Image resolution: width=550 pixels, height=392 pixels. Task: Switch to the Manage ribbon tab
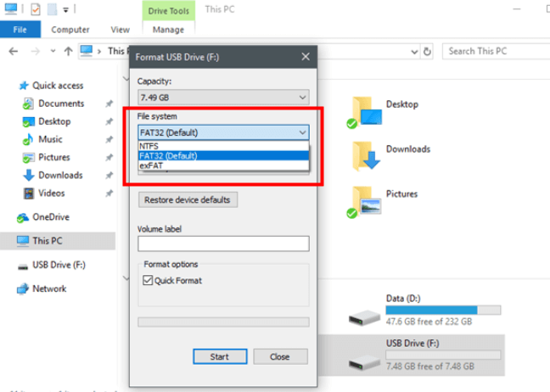point(168,30)
